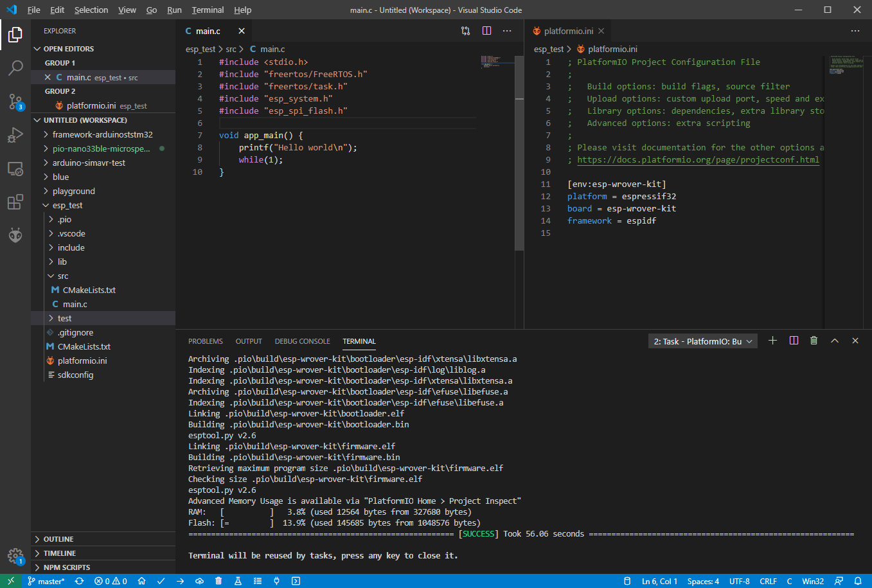Viewport: 872px width, 588px height.
Task: Select terminal dropdown Task - PlatformIO: Bu
Action: (703, 341)
